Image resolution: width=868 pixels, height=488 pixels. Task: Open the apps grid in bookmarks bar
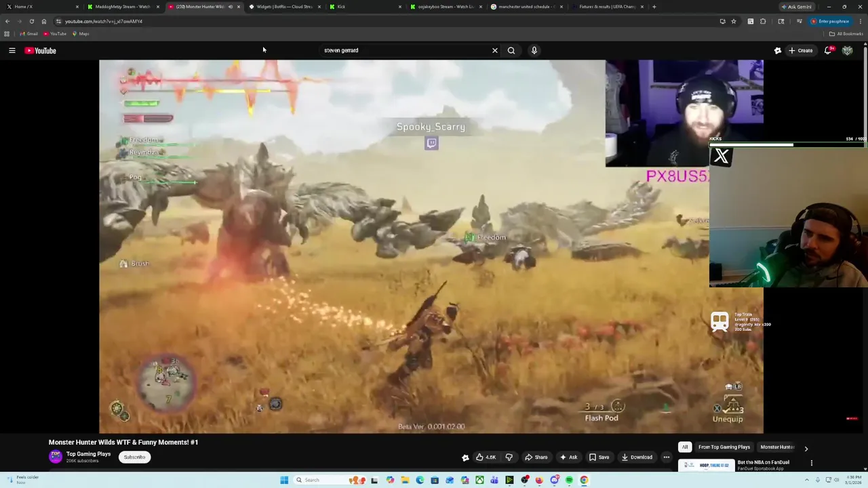click(x=7, y=34)
